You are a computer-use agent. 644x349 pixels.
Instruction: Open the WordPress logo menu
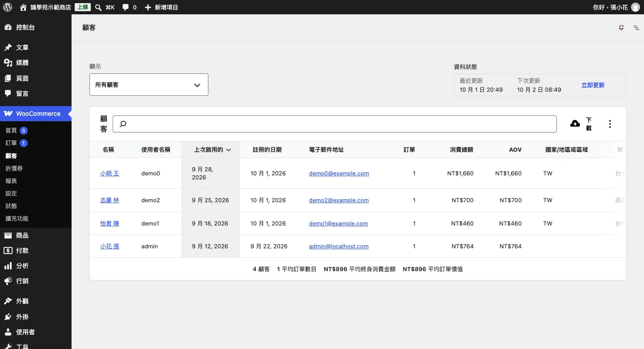point(7,7)
